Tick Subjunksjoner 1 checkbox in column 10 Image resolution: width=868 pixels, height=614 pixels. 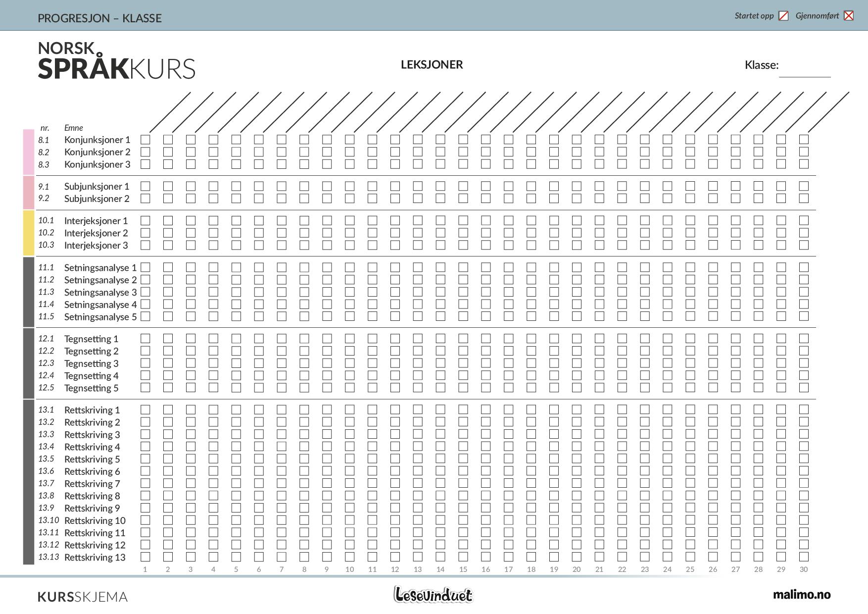349,186
